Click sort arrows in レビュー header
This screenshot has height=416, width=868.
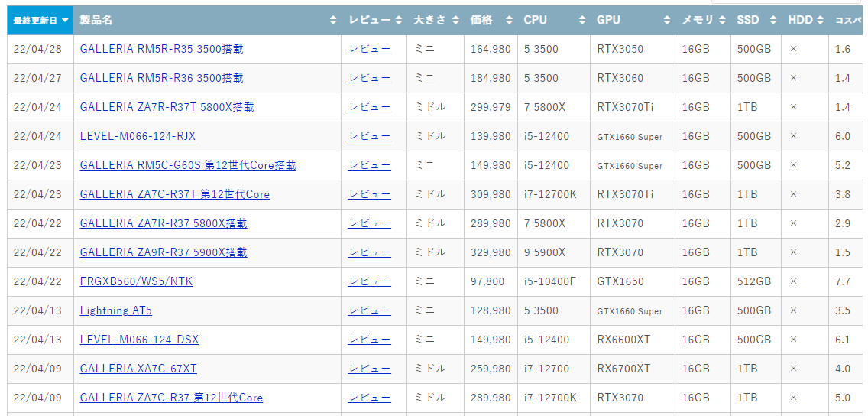(398, 21)
